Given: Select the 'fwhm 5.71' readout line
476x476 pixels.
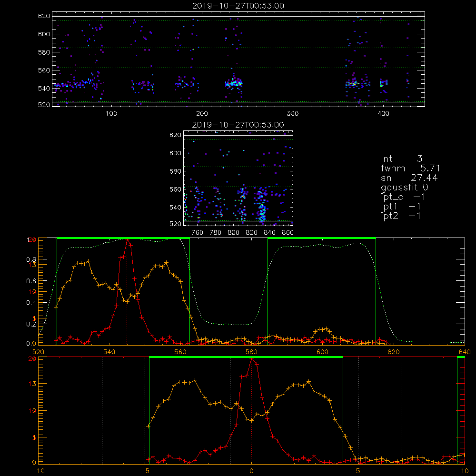Looking at the screenshot, I should coord(410,168).
